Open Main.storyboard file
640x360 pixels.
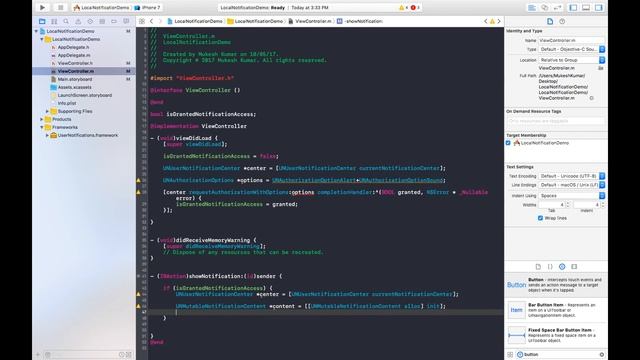coord(74,79)
